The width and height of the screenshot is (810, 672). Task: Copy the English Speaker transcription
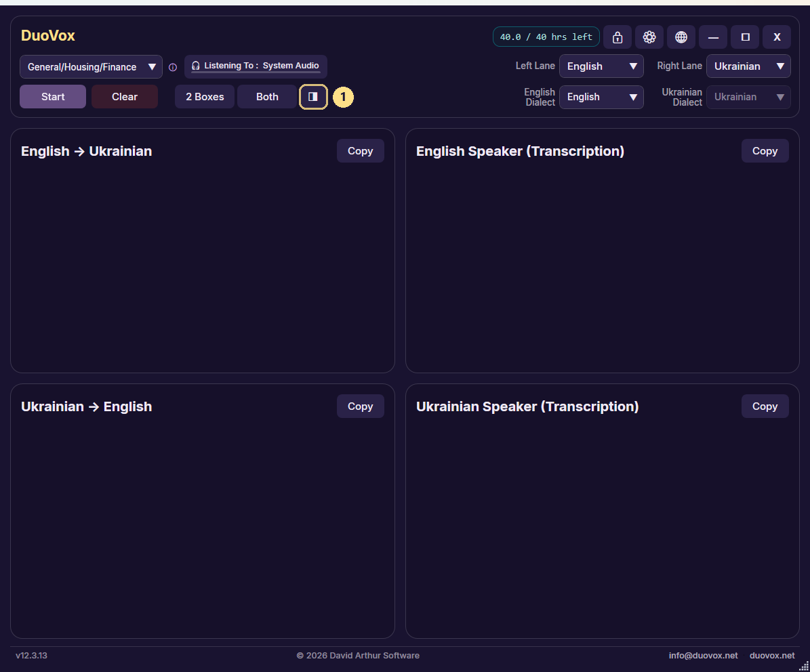point(765,150)
